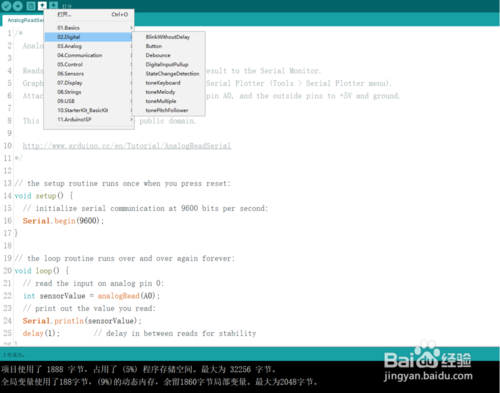Click the 'Serial.begin(9600);' line
This screenshot has height=393, width=500.
tap(63, 221)
